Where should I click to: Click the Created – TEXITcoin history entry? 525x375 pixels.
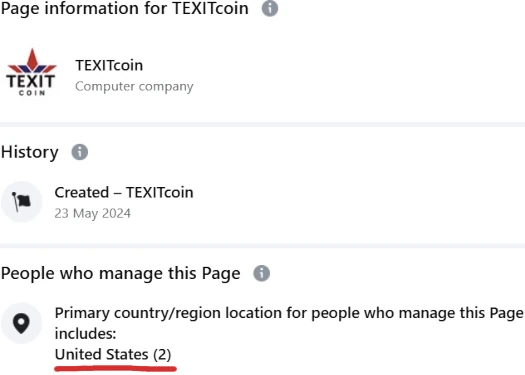124,193
